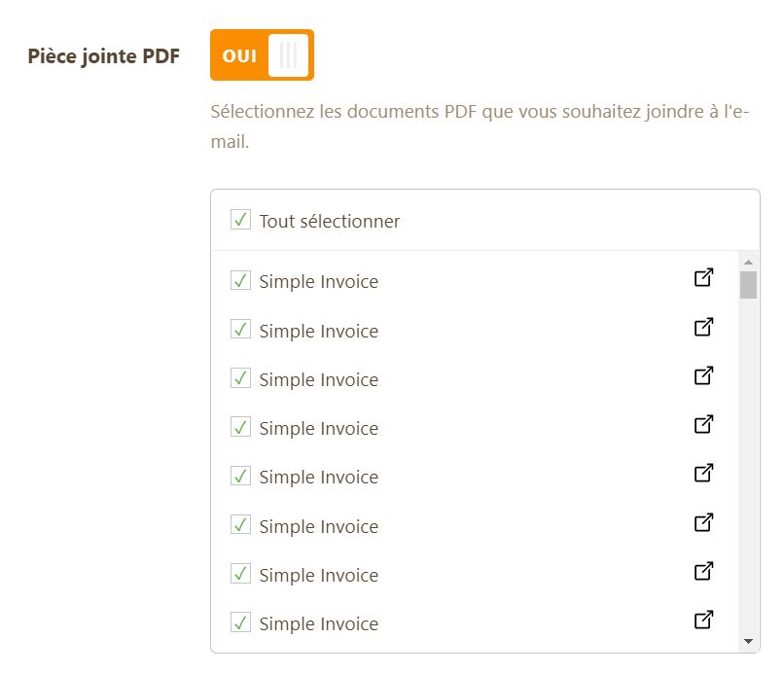Click the list's scroll-up arrow
This screenshot has width=784, height=674.
748,262
